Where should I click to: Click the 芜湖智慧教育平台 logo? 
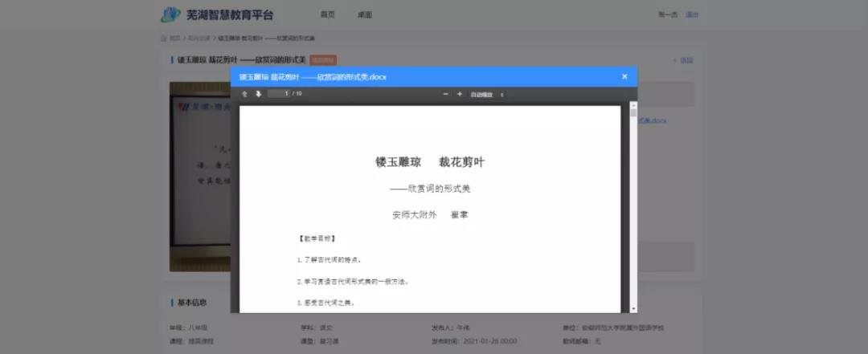(217, 14)
